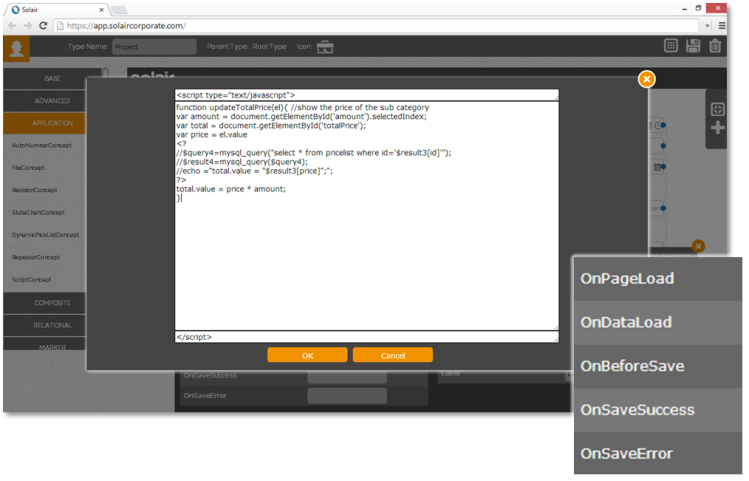The height and width of the screenshot is (481, 749).
Task: Close the Solair browser tab
Action: pyautogui.click(x=101, y=10)
